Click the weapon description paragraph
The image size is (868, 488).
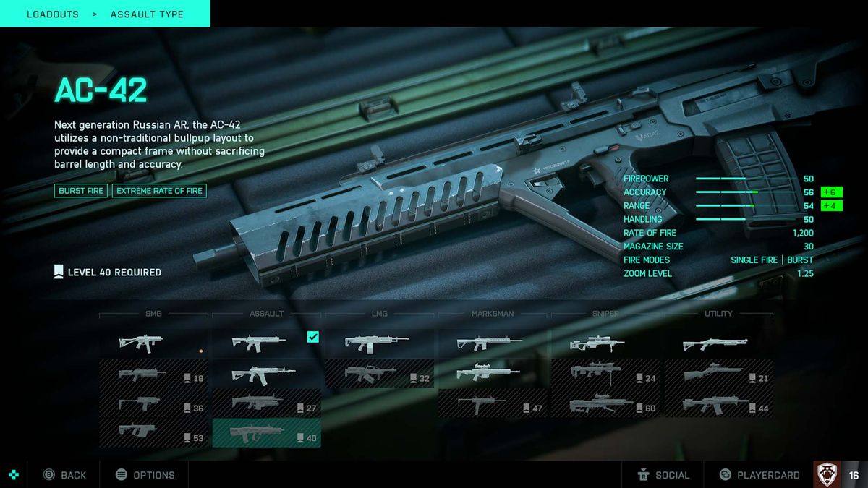pyautogui.click(x=159, y=145)
